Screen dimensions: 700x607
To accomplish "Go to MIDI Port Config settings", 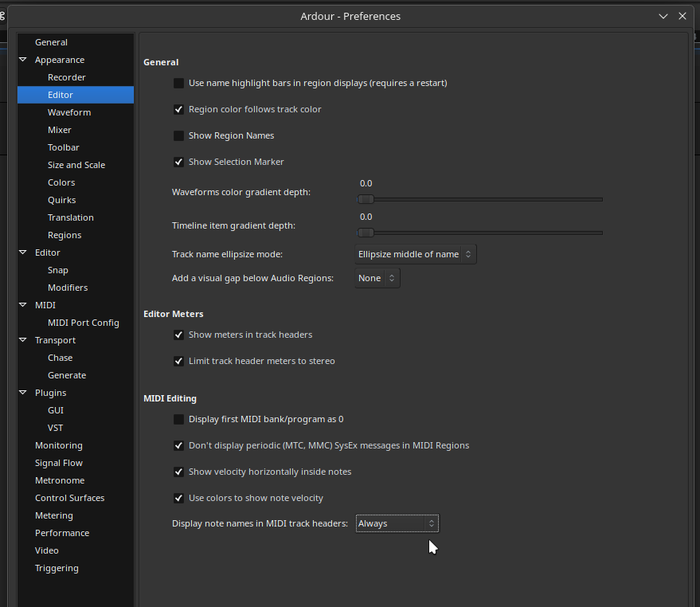I will (83, 323).
